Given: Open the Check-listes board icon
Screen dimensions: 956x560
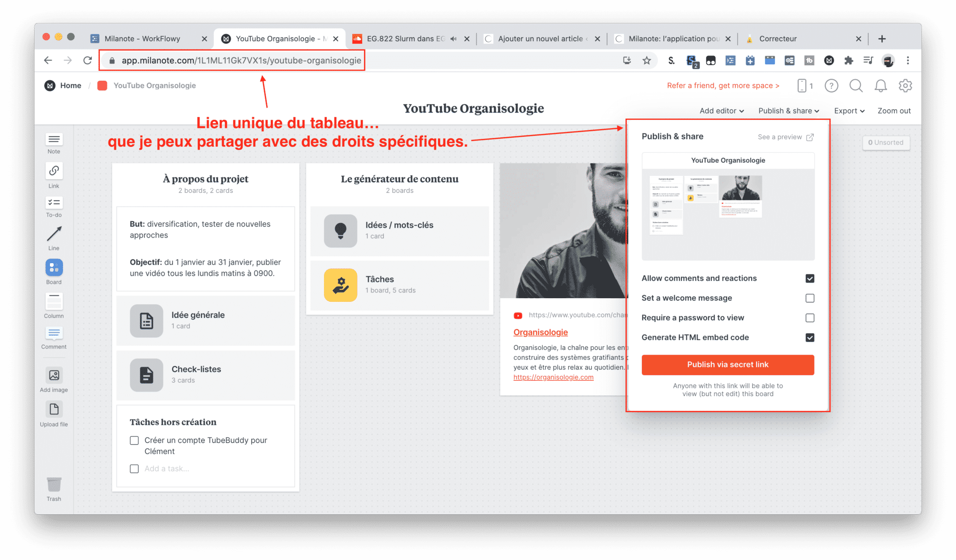Looking at the screenshot, I should pyautogui.click(x=147, y=375).
